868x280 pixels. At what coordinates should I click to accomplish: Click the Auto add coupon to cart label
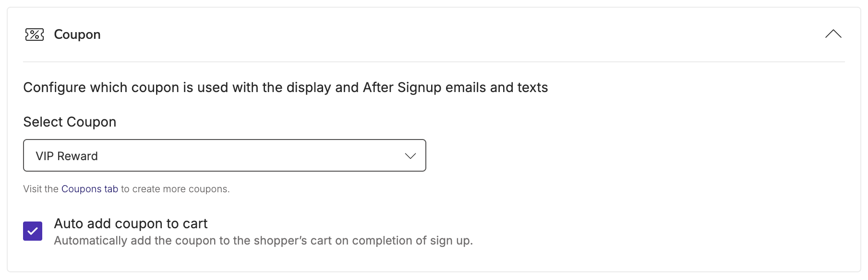click(131, 223)
